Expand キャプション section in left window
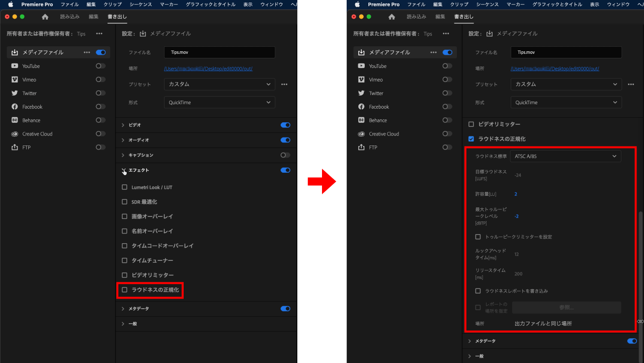644x363 pixels. (123, 155)
